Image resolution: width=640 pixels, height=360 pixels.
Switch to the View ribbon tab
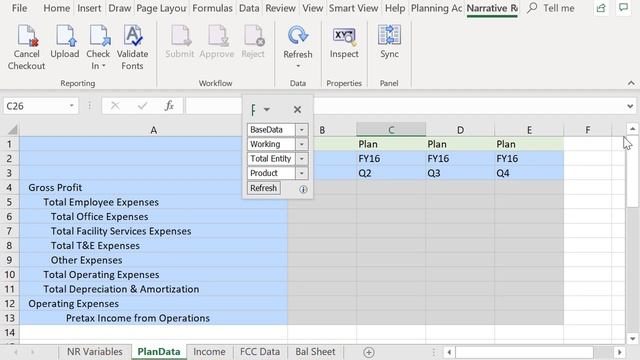point(313,8)
